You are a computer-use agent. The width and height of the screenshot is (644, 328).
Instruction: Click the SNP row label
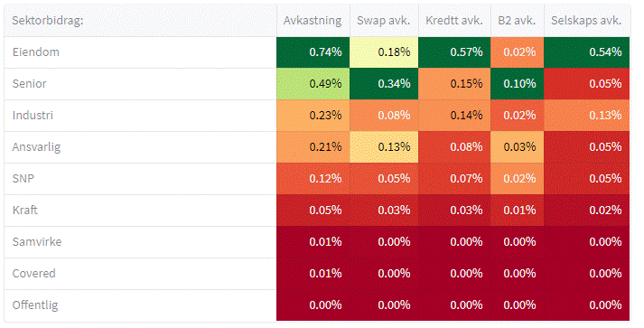[141, 179]
